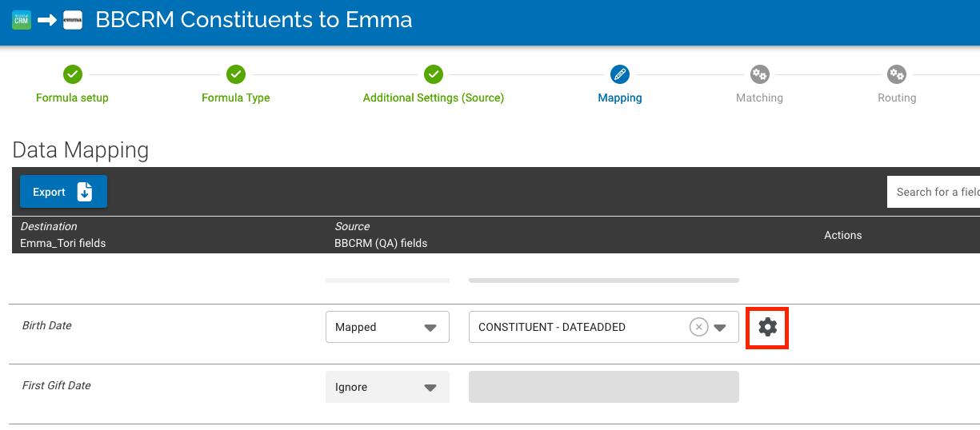Open Birth Date mapping settings gear
The width and height of the screenshot is (980, 430).
(x=767, y=327)
